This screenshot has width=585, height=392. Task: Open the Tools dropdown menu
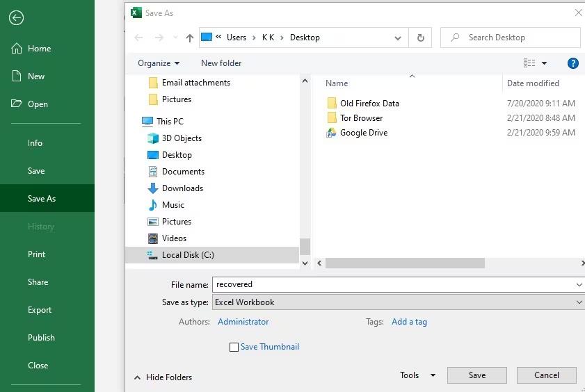(x=417, y=375)
